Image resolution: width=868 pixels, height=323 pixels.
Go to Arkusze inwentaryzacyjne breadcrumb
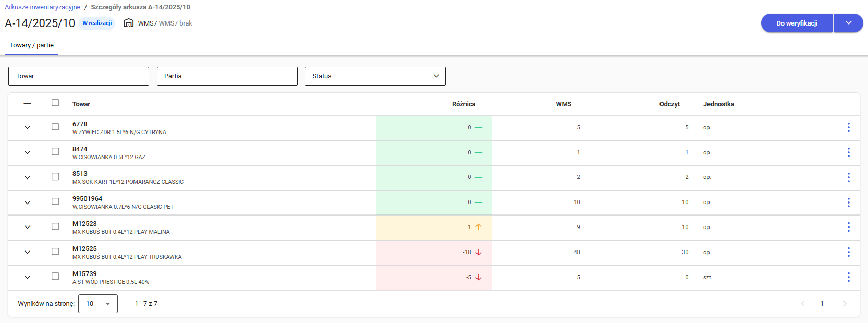[x=43, y=7]
